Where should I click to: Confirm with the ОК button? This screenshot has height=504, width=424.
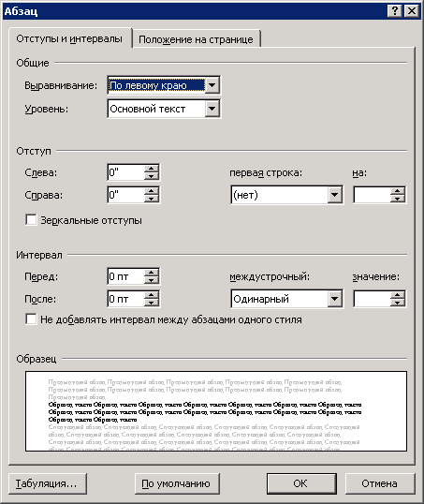301,483
